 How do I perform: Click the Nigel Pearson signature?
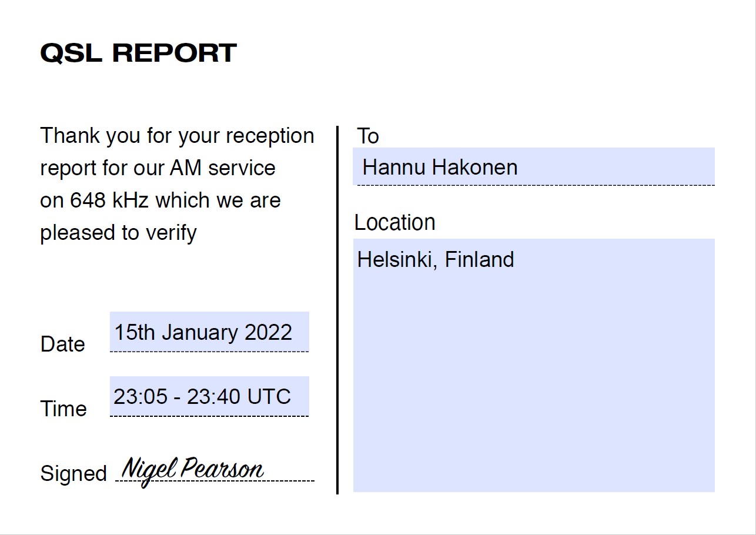[193, 470]
